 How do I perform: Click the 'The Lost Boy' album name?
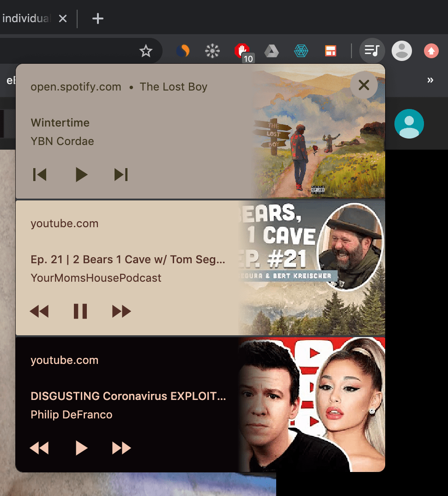point(173,87)
